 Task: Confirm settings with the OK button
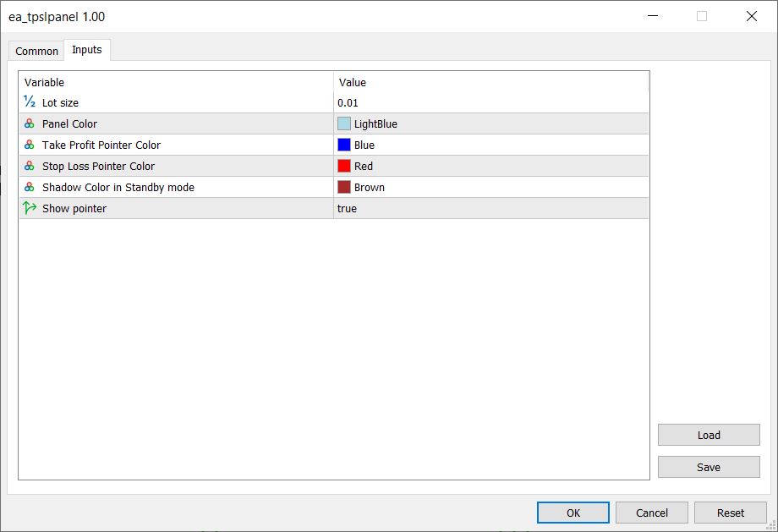tap(573, 513)
